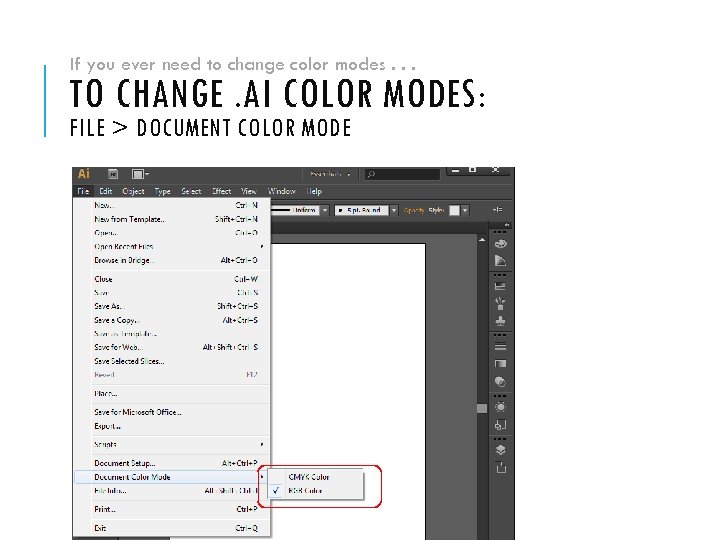Open the Stroke panel icon
Image resolution: width=720 pixels, height=540 pixels.
tap(500, 347)
